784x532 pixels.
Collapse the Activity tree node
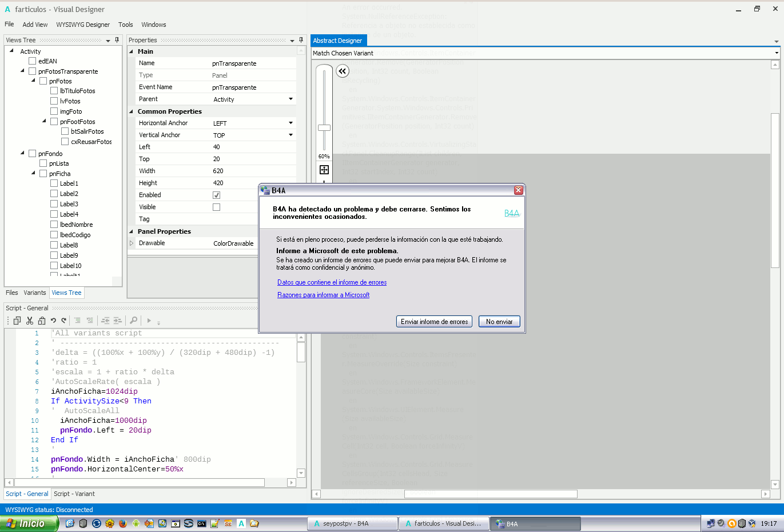point(11,51)
